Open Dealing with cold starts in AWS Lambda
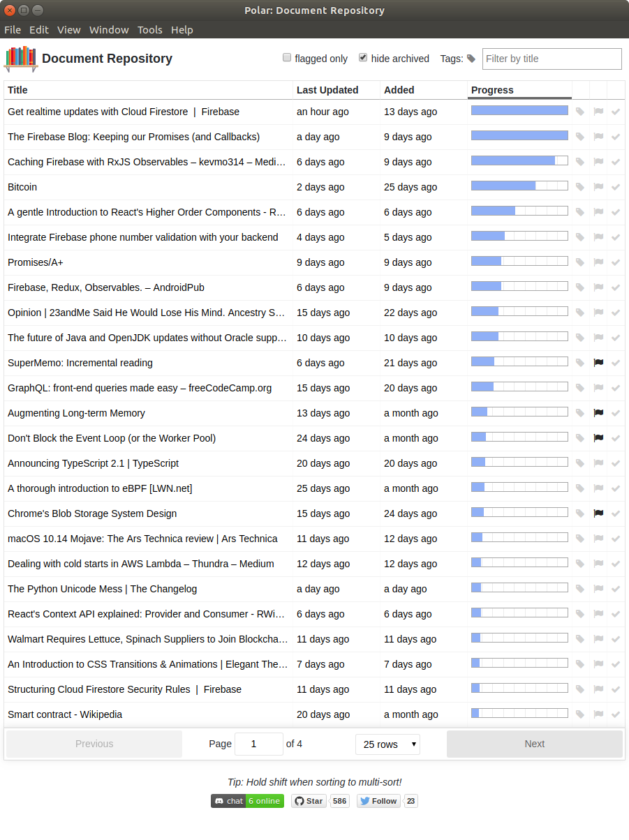 141,564
